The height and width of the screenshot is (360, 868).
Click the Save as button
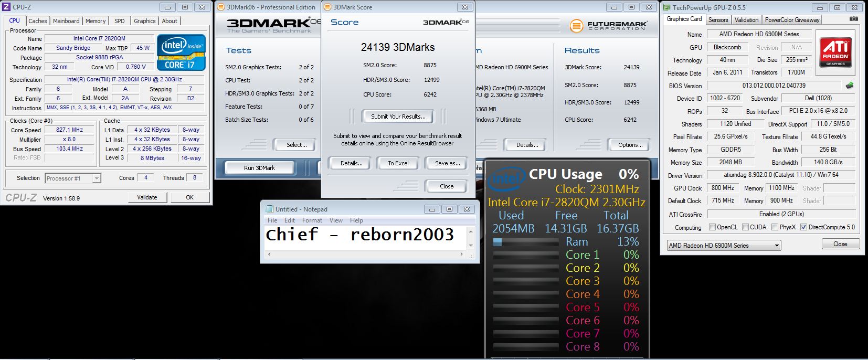pos(447,163)
